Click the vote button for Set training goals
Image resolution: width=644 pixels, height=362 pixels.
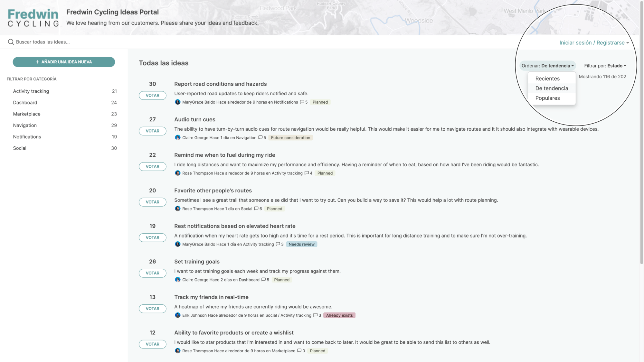[152, 273]
